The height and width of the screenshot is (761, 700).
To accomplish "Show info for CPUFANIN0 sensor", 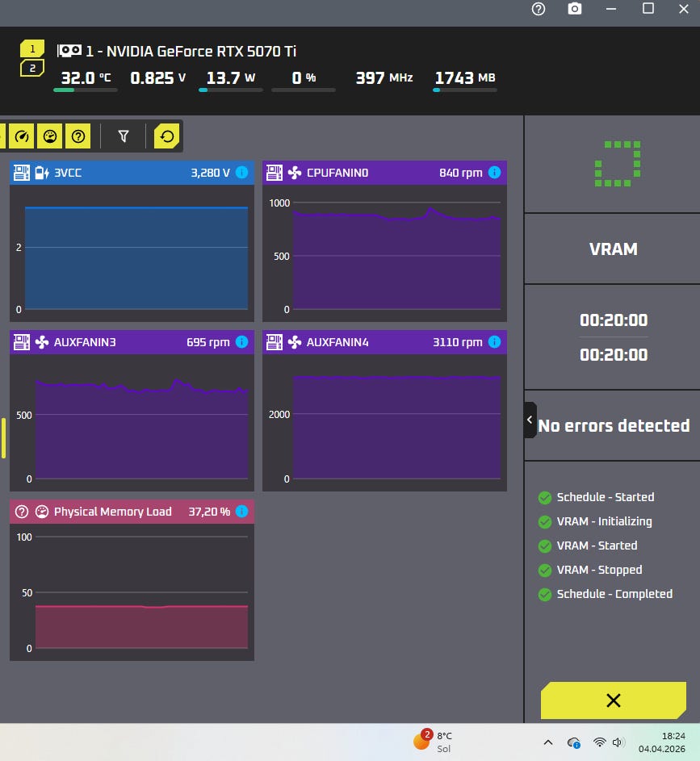I will (x=494, y=172).
